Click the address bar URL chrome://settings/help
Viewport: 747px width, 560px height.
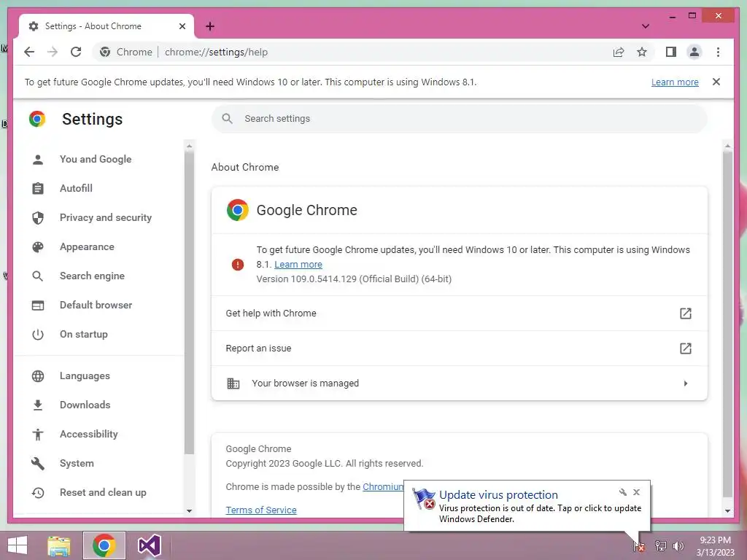[216, 52]
